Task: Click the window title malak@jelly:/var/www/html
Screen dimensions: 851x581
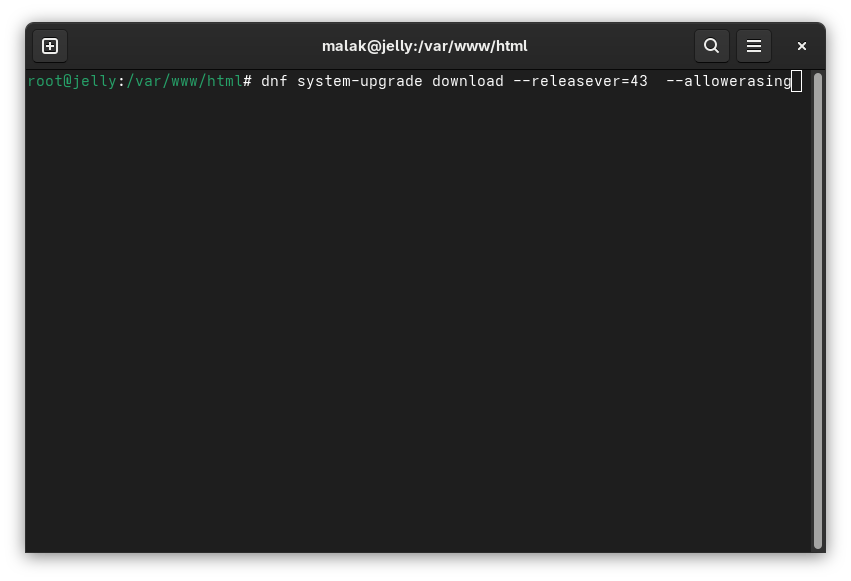Action: (424, 46)
